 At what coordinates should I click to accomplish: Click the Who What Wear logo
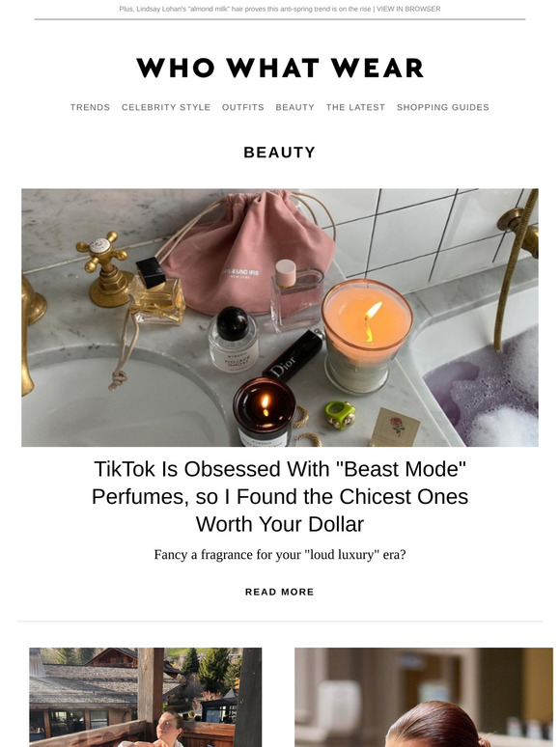tap(280, 68)
